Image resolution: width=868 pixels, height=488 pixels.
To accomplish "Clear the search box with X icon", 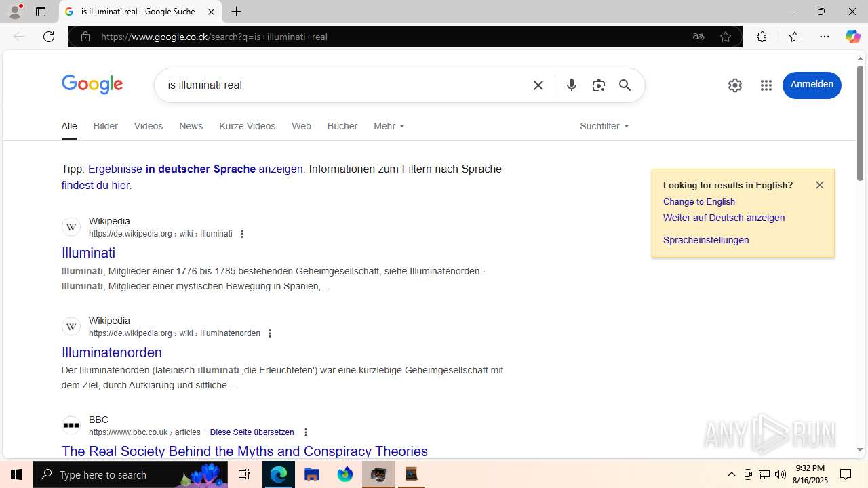I will point(538,85).
